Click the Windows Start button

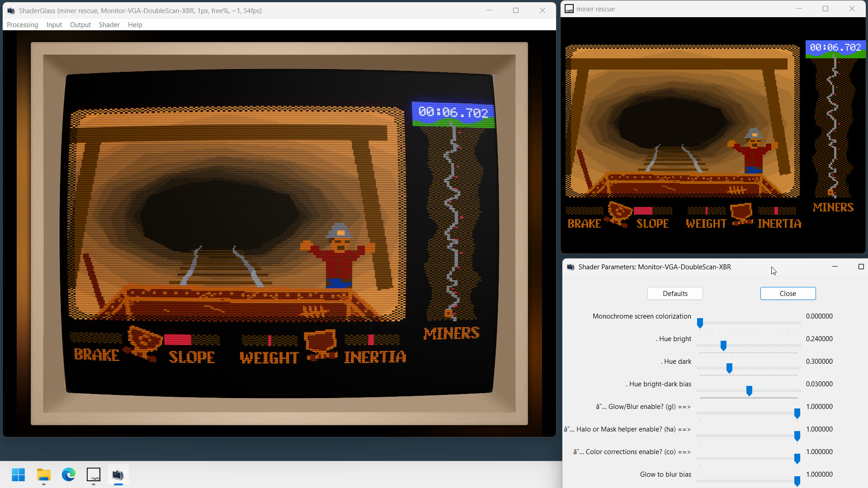click(x=18, y=475)
